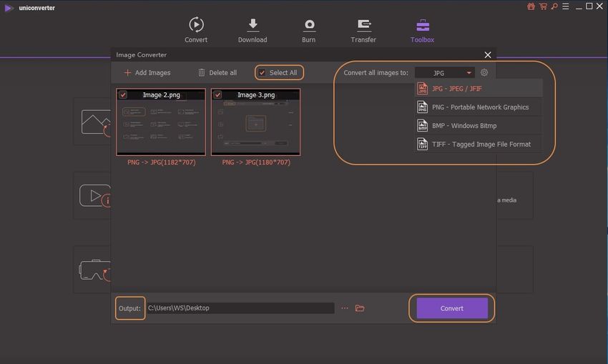Click the three-dots browse output path icon
Screen dimensions: 608x364
[x=345, y=308]
